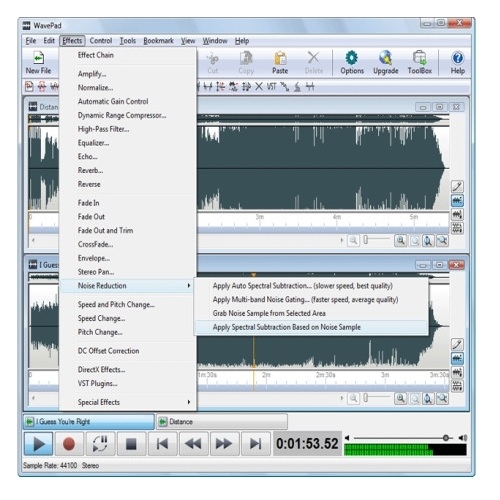Image resolution: width=500 pixels, height=500 pixels.
Task: Click the New File toolbar icon
Action: pyautogui.click(x=38, y=63)
